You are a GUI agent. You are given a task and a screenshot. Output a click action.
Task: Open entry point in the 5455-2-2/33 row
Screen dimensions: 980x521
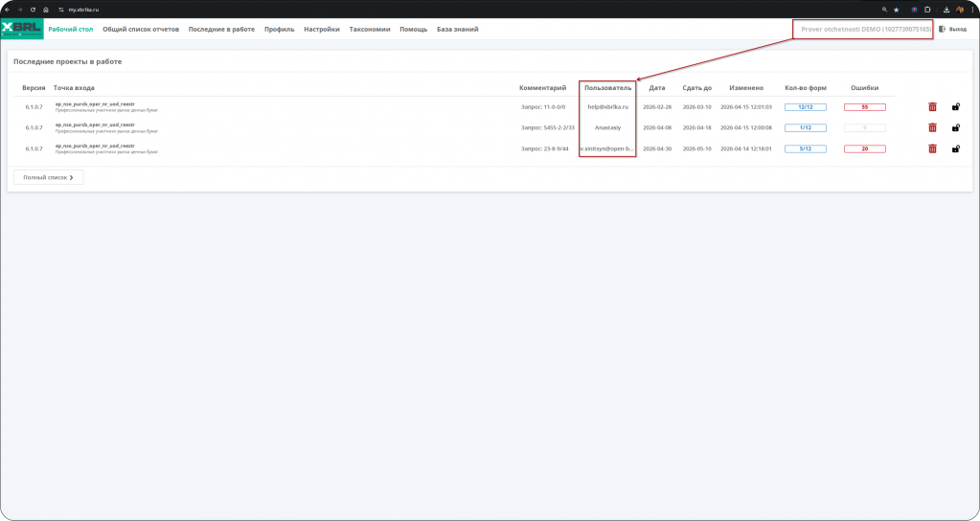point(95,125)
